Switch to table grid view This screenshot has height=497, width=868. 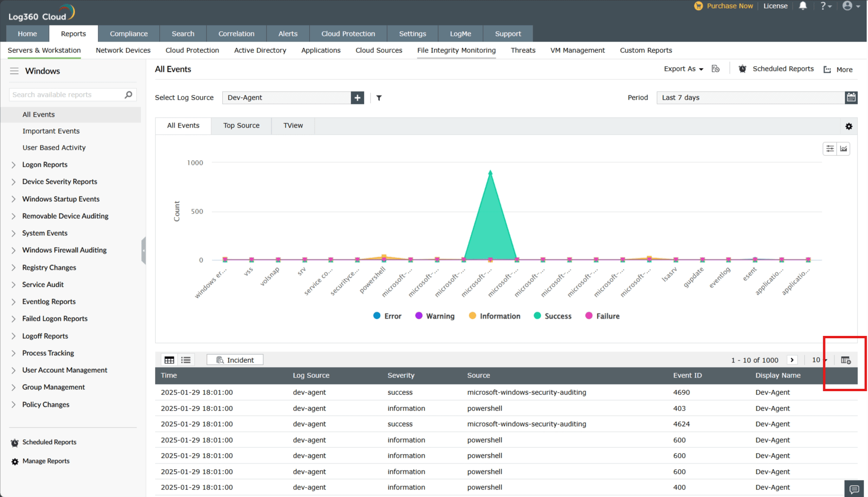point(169,360)
